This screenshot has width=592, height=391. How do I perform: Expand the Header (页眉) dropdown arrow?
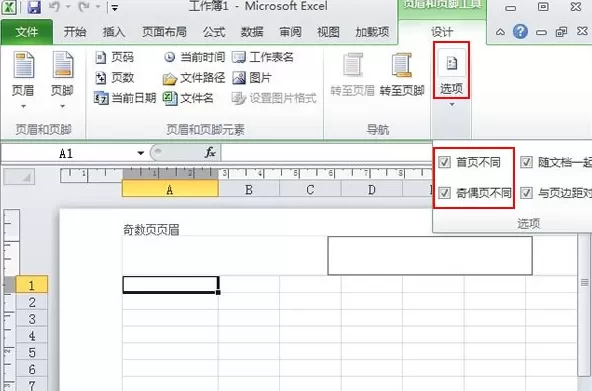point(23,106)
